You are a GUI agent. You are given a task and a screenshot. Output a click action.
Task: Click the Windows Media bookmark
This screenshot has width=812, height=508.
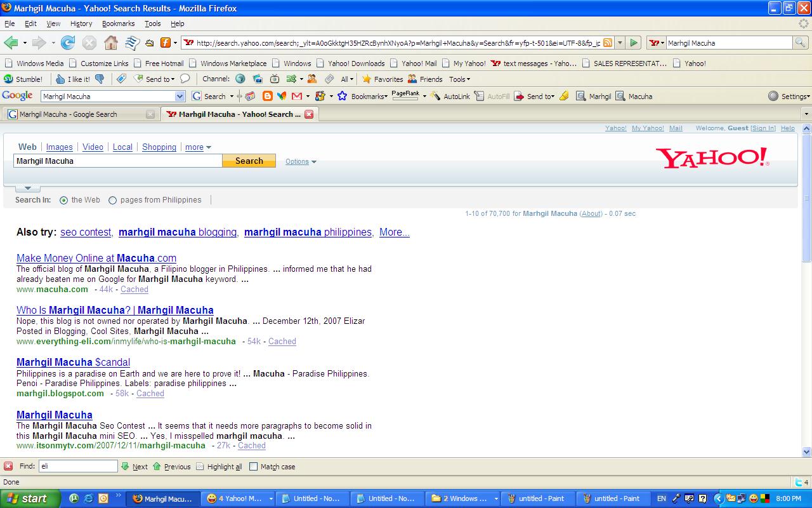click(x=34, y=63)
